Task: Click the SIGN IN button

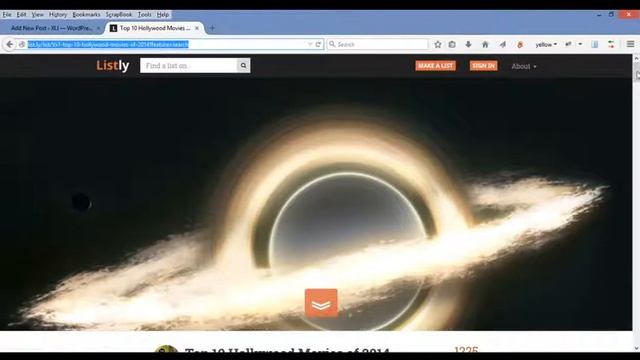Action: tap(483, 66)
